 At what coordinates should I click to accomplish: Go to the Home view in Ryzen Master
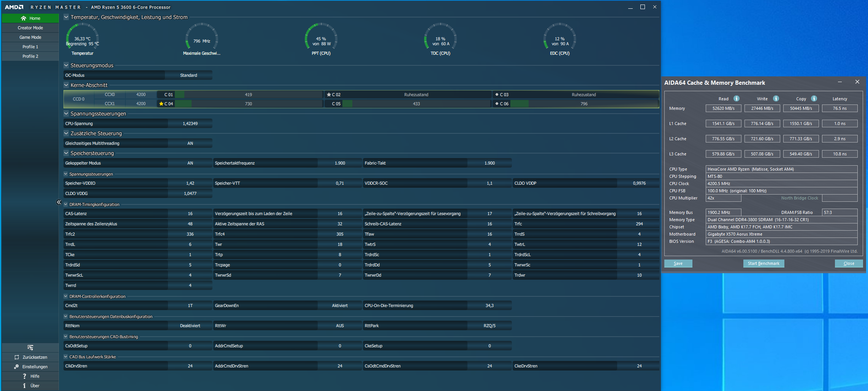[x=30, y=18]
